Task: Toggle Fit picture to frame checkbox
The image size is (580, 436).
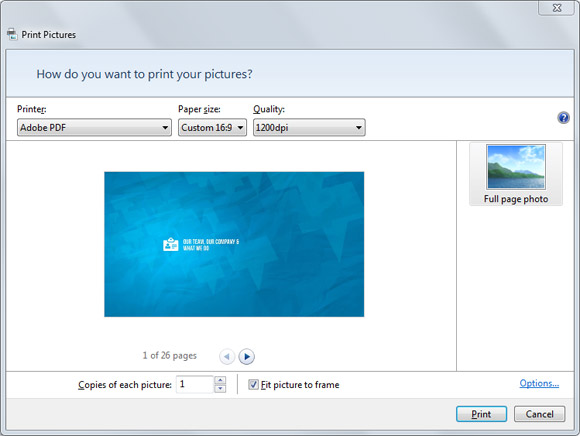Action: click(x=253, y=385)
